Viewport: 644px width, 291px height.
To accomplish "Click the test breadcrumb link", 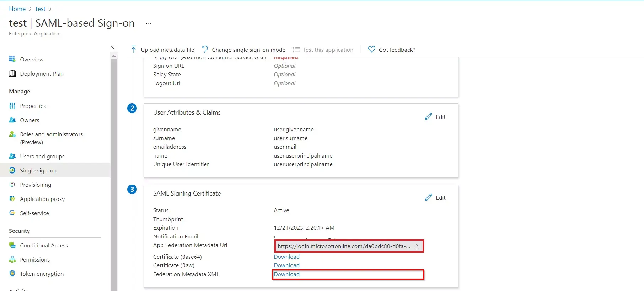I will (41, 9).
